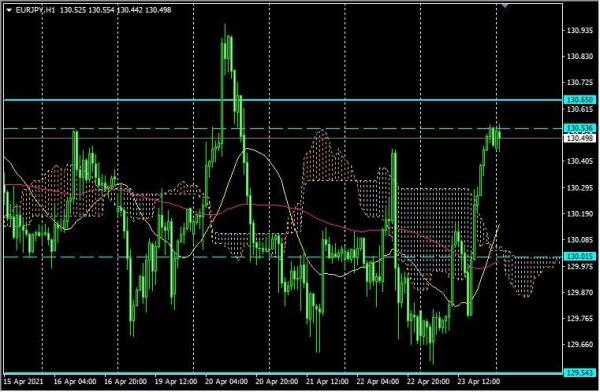Select the dashed cyan line at 130.015
The width and height of the screenshot is (600, 392).
(283, 257)
